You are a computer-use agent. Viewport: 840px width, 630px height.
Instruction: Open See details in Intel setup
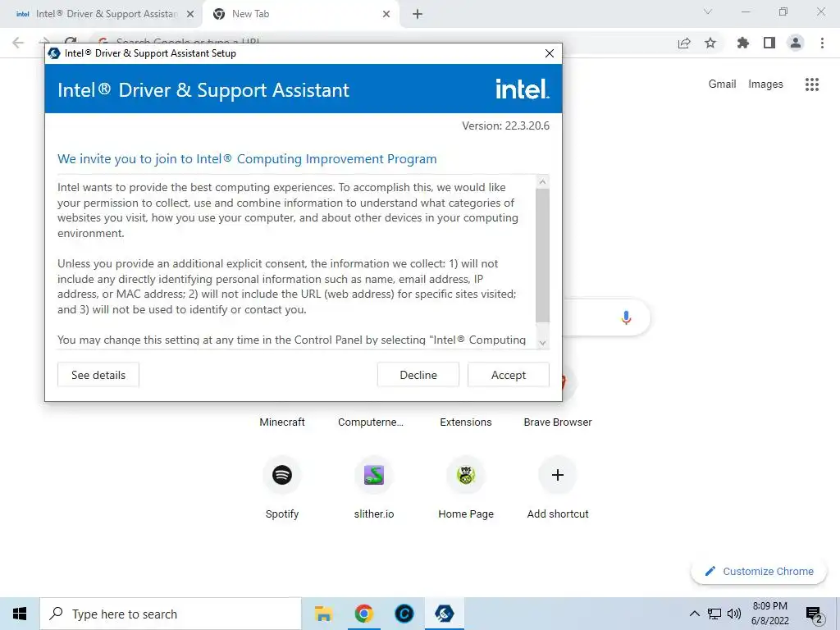pos(98,375)
